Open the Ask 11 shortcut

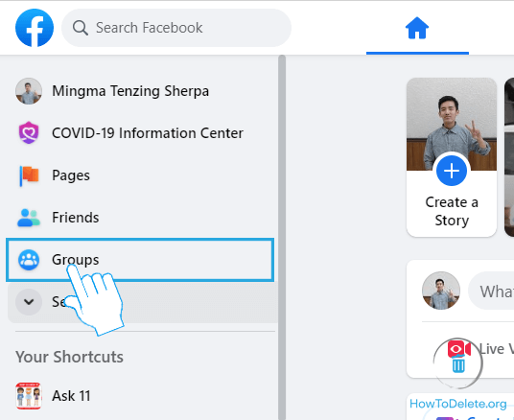(71, 396)
